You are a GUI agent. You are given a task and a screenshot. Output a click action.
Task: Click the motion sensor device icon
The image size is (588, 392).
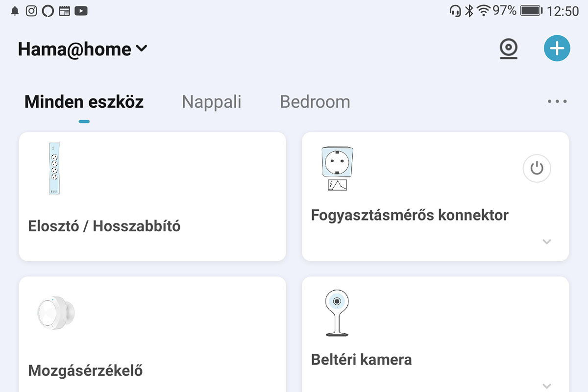(56, 313)
